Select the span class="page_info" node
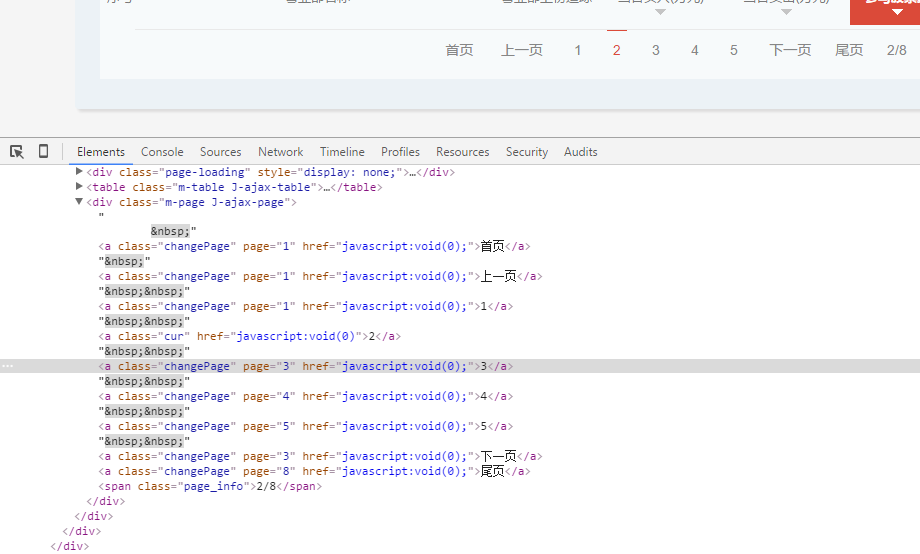Image resolution: width=920 pixels, height=554 pixels. coord(210,487)
